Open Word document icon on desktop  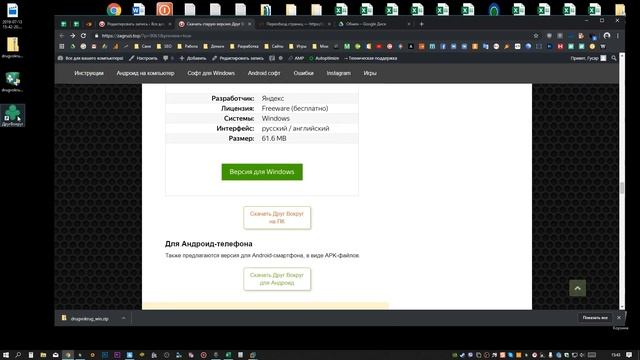point(138,9)
